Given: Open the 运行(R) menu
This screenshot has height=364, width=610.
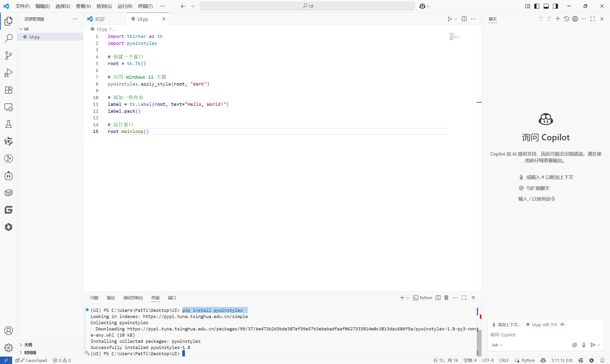Looking at the screenshot, I should point(125,6).
